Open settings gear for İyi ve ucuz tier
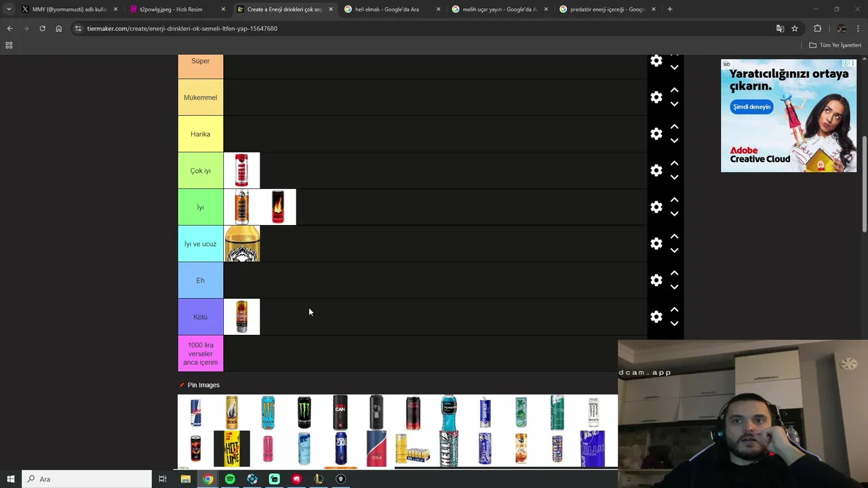Screen dimensions: 868x488 click(656, 244)
